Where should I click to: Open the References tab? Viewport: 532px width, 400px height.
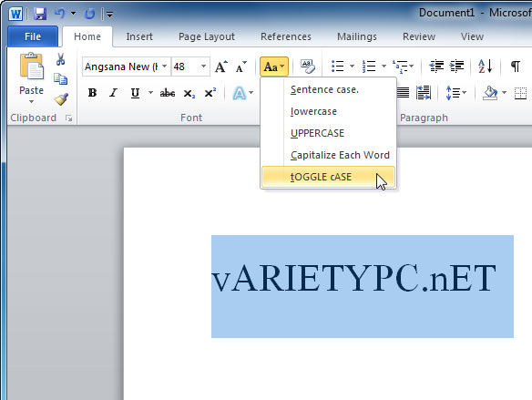[x=286, y=36]
